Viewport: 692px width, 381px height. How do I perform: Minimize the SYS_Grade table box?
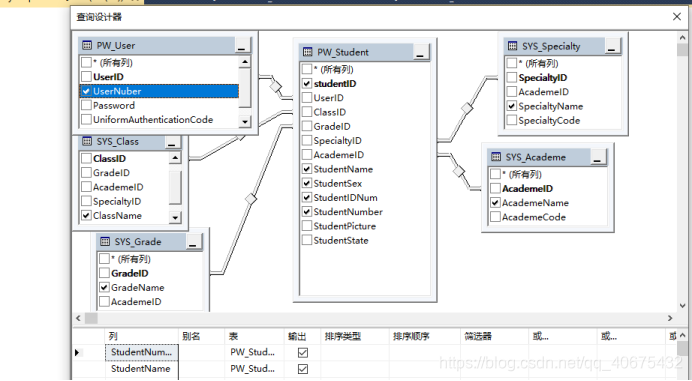(x=193, y=242)
